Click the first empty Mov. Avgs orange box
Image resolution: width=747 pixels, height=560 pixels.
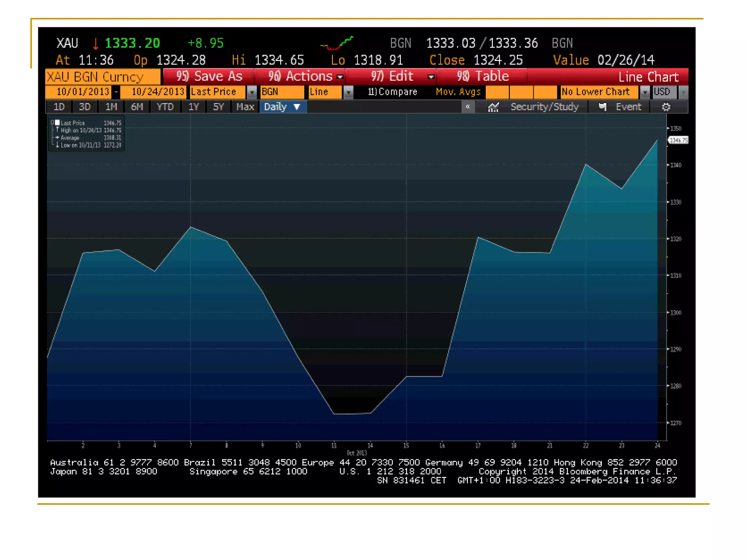497,92
